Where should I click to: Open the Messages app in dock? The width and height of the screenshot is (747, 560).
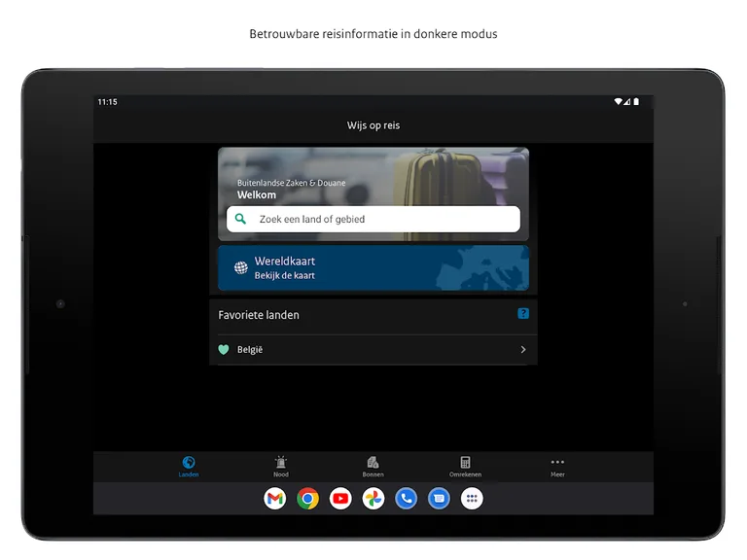[440, 499]
